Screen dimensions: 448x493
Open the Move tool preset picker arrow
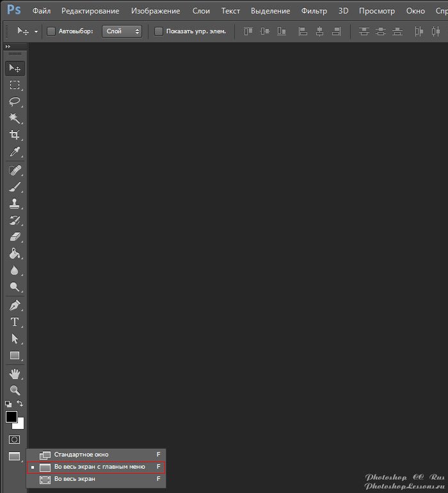[36, 31]
